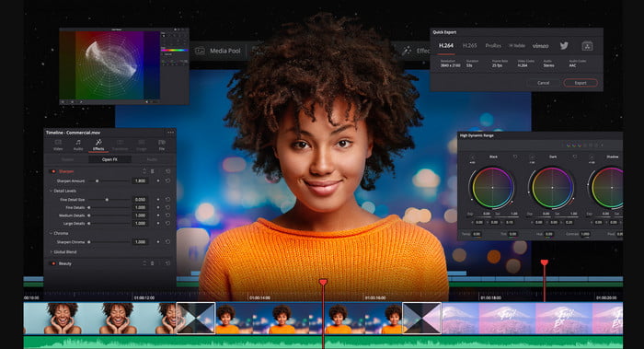Switch to the Open FX sub-tab
This screenshot has height=349, width=644.
109,159
